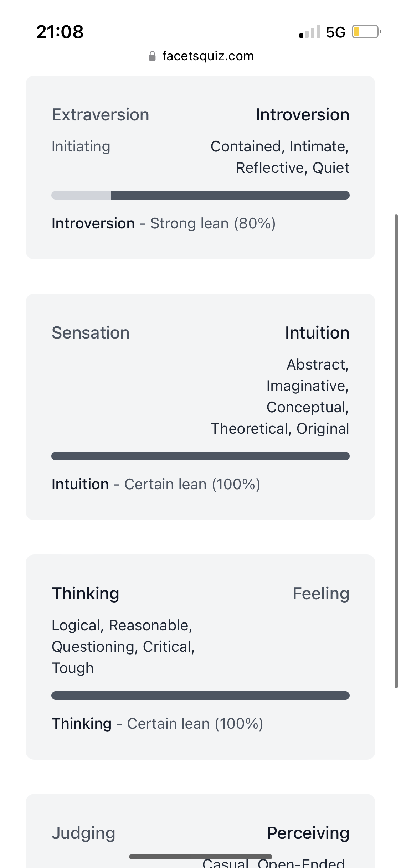
Task: Click the Thinking 100% progress bar
Action: pyautogui.click(x=200, y=696)
